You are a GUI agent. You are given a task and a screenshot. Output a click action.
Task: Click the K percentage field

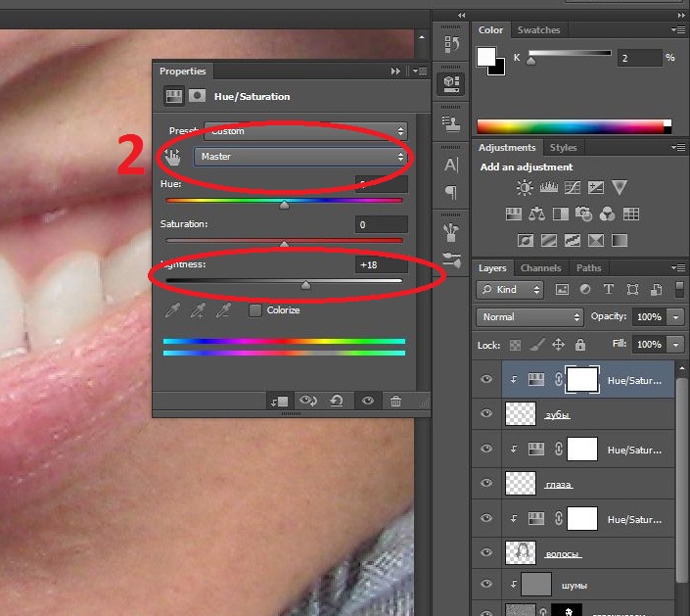click(x=639, y=58)
